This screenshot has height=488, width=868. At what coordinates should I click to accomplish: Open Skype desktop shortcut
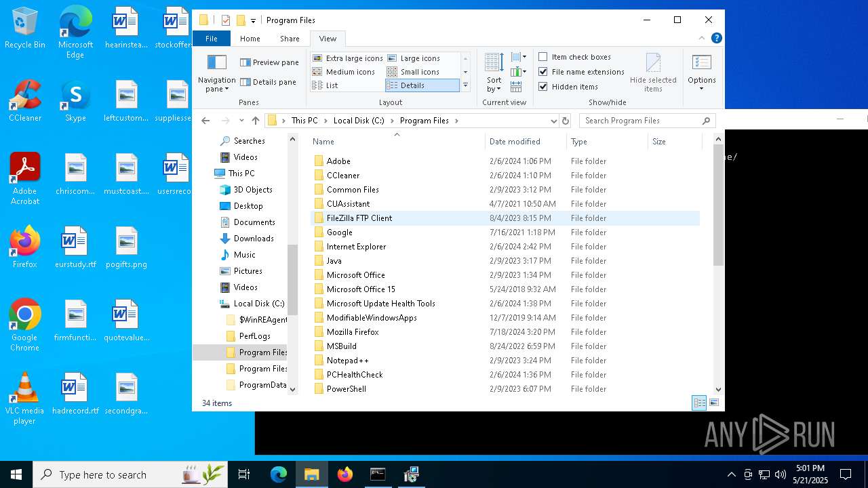(75, 102)
